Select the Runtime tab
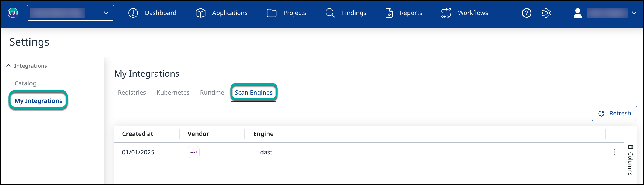644x185 pixels. (212, 92)
